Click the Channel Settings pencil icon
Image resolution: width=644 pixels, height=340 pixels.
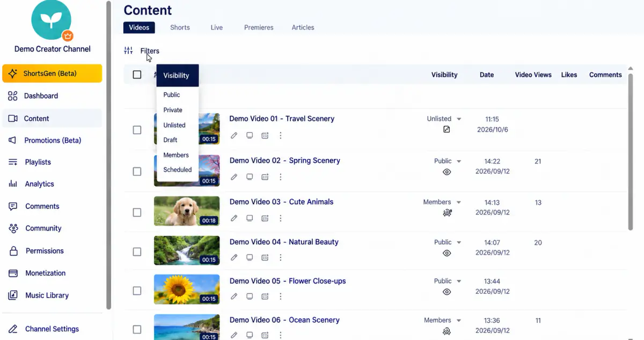(13, 329)
